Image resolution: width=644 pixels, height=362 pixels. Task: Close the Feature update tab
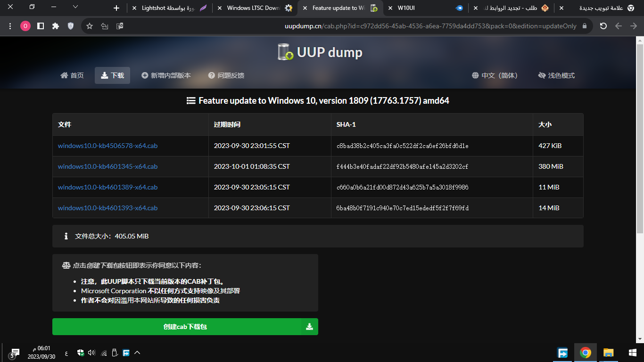point(305,8)
